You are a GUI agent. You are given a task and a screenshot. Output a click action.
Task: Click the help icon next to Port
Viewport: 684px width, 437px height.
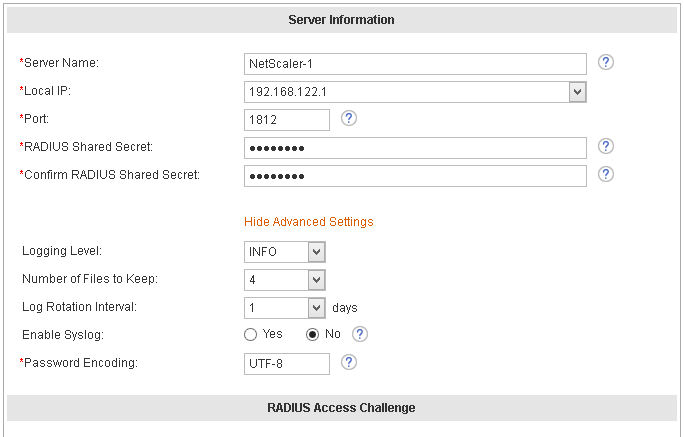(x=349, y=118)
